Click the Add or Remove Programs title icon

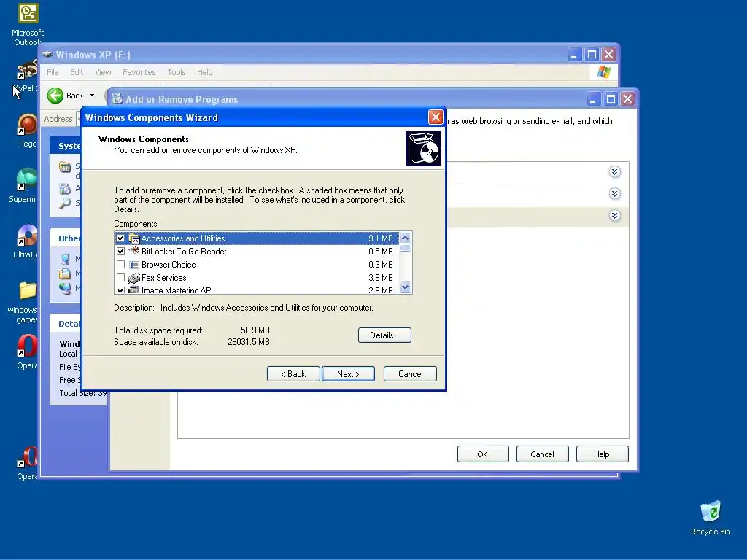[x=117, y=99]
